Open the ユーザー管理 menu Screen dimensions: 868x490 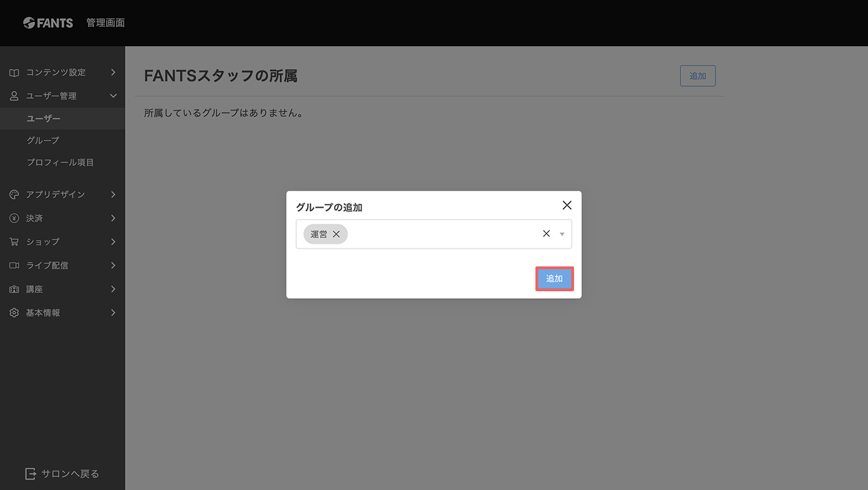(62, 96)
